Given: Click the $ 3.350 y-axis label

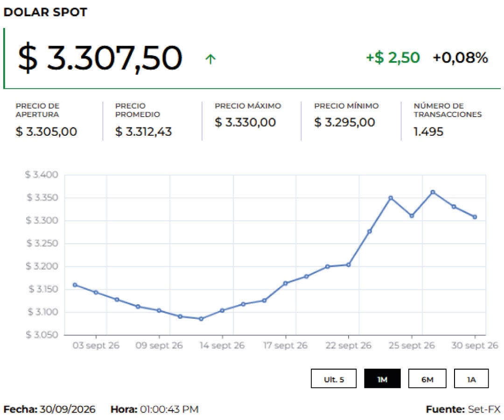Looking at the screenshot, I should 42,197.
